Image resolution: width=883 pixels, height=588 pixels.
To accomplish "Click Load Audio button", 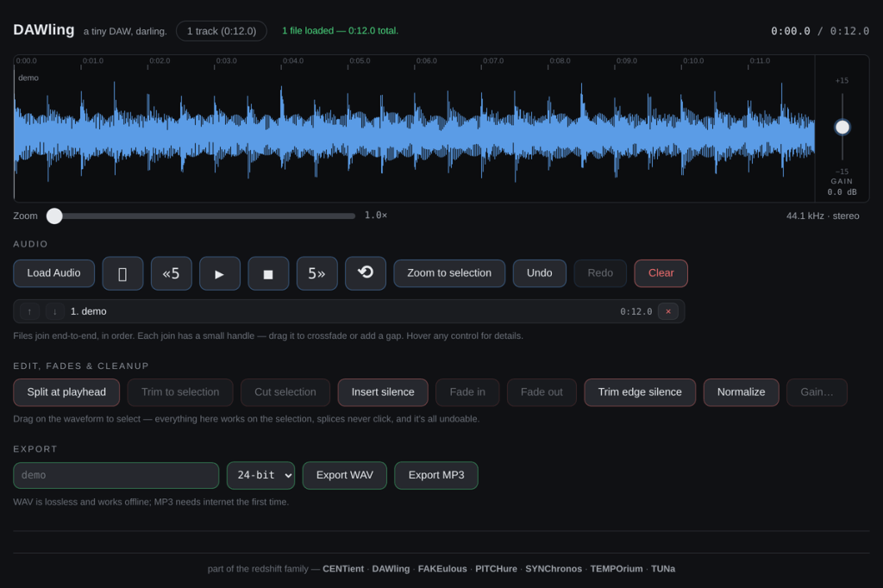I will click(54, 273).
